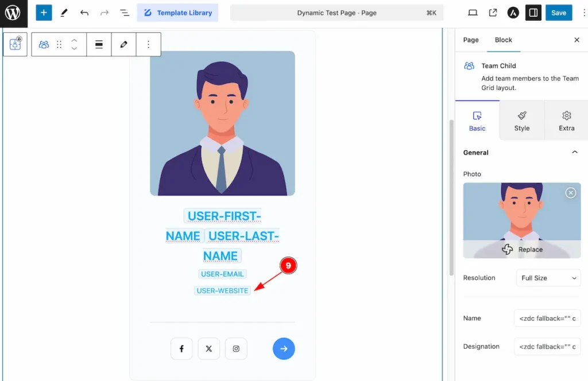Switch to the Page tab
The image size is (588, 381).
click(x=471, y=40)
